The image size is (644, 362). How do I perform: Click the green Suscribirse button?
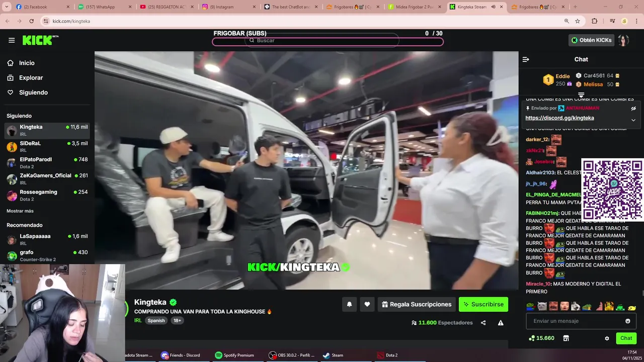[484, 304]
